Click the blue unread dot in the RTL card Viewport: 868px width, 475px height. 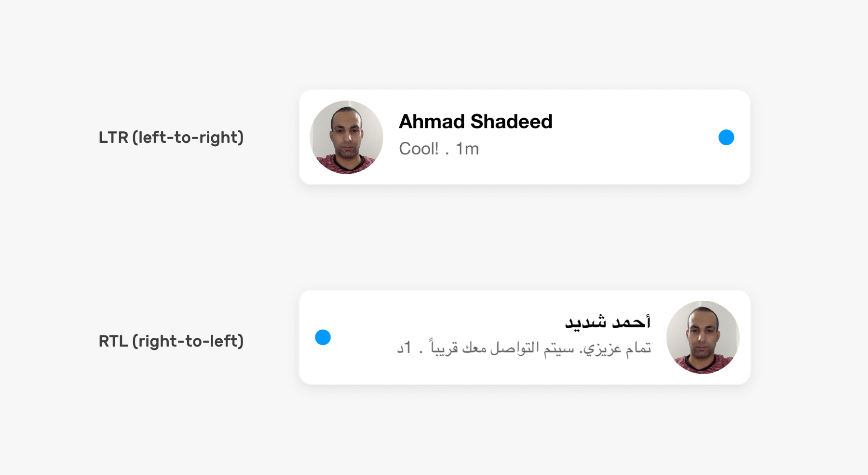(x=323, y=337)
